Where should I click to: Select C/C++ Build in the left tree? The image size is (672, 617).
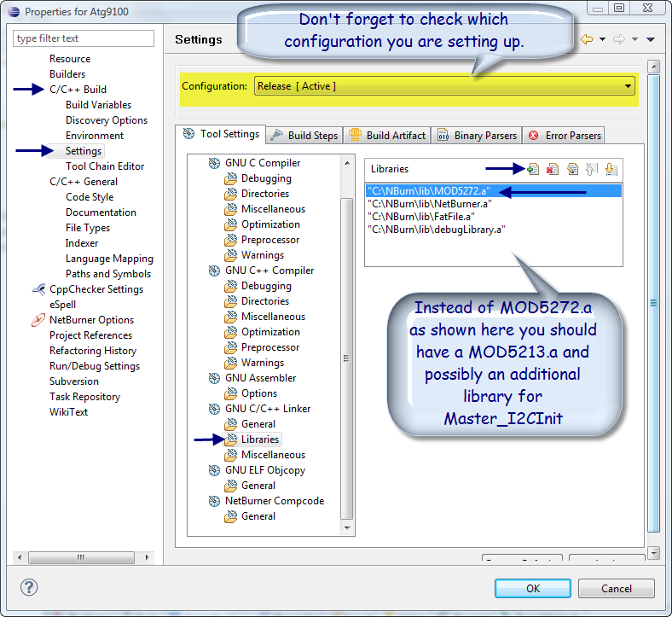78,90
